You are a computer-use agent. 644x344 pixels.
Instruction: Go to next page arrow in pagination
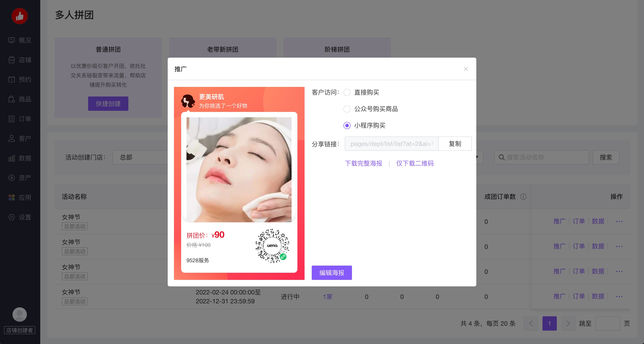point(568,323)
